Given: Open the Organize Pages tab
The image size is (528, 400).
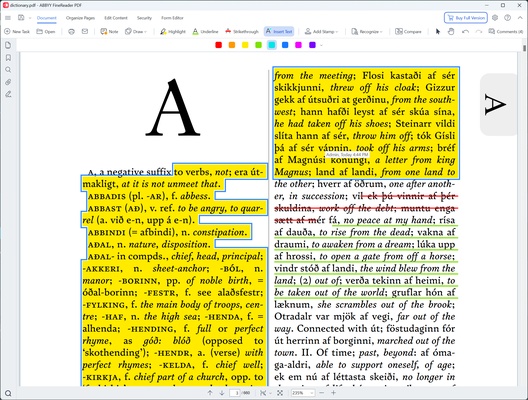Looking at the screenshot, I should pyautogui.click(x=80, y=18).
